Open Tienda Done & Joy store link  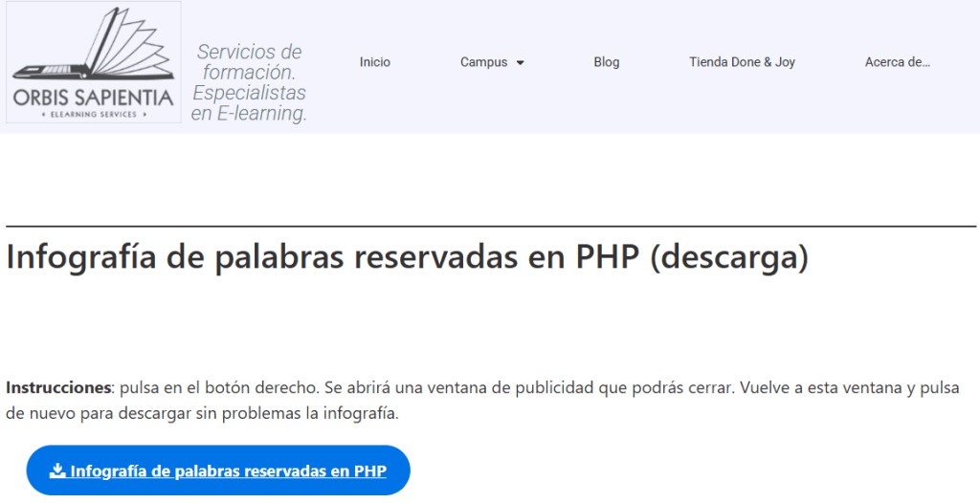(x=742, y=62)
